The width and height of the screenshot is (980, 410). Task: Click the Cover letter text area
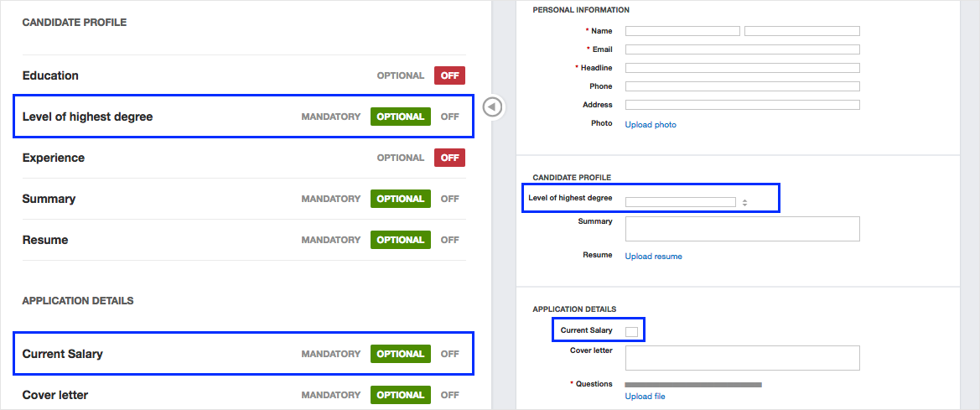click(743, 358)
